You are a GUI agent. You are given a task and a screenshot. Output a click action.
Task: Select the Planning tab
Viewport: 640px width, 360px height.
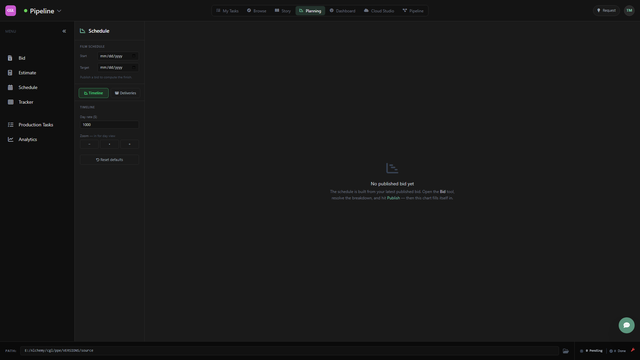pyautogui.click(x=310, y=11)
